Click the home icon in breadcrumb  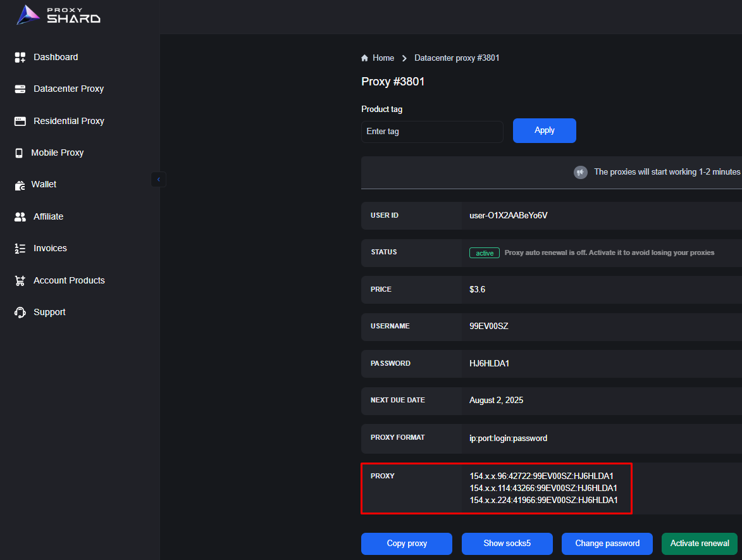tap(365, 58)
